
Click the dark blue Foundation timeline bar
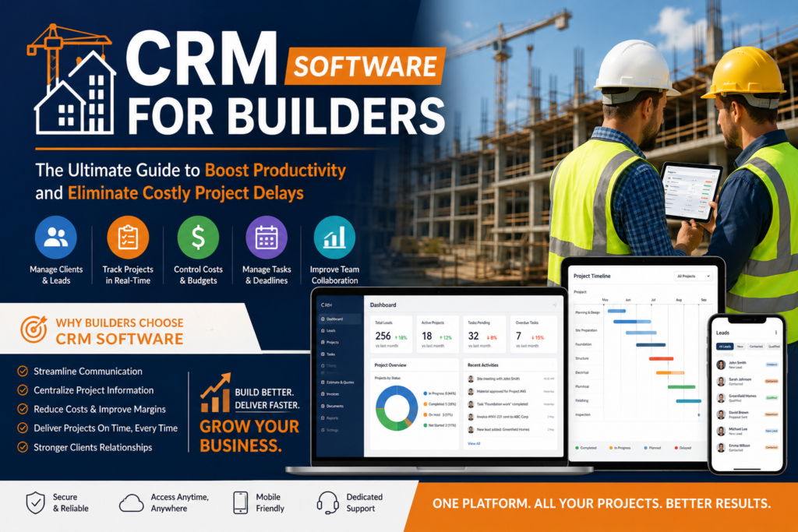(651, 345)
